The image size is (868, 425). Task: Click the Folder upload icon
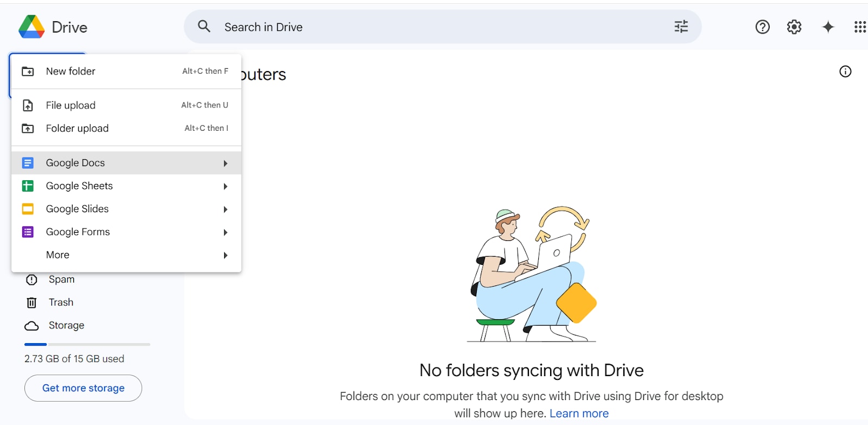[x=28, y=128]
